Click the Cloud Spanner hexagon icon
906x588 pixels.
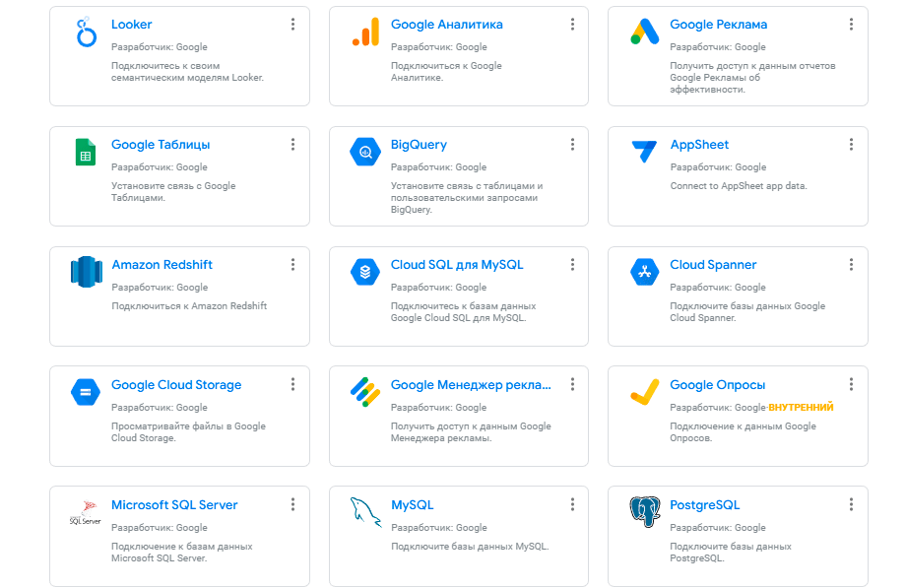pyautogui.click(x=645, y=272)
